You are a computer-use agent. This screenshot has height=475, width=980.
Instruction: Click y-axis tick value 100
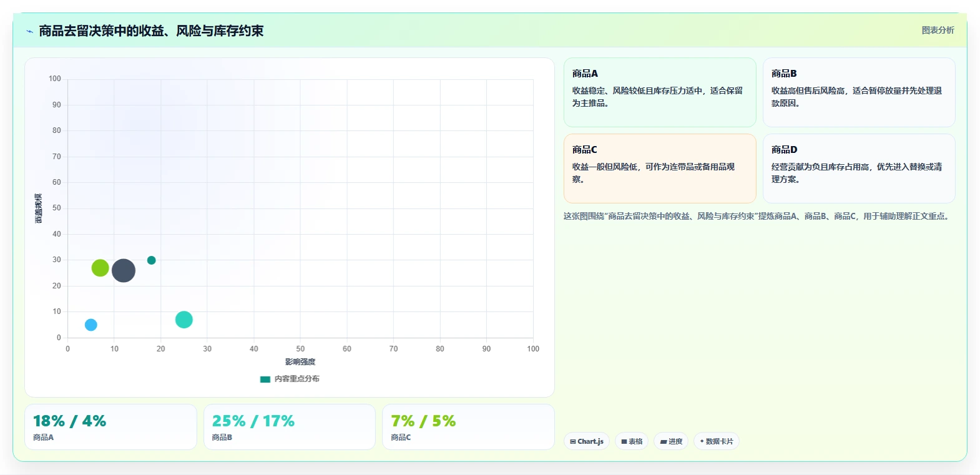[55, 79]
